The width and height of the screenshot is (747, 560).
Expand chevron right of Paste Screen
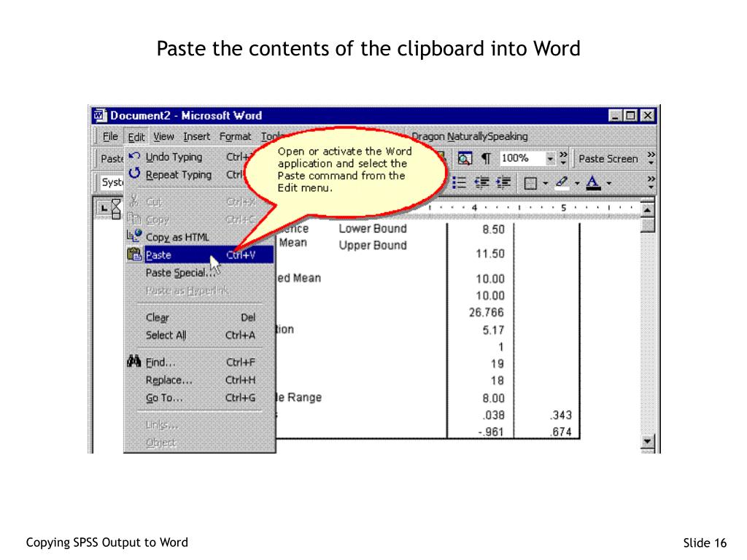(651, 158)
